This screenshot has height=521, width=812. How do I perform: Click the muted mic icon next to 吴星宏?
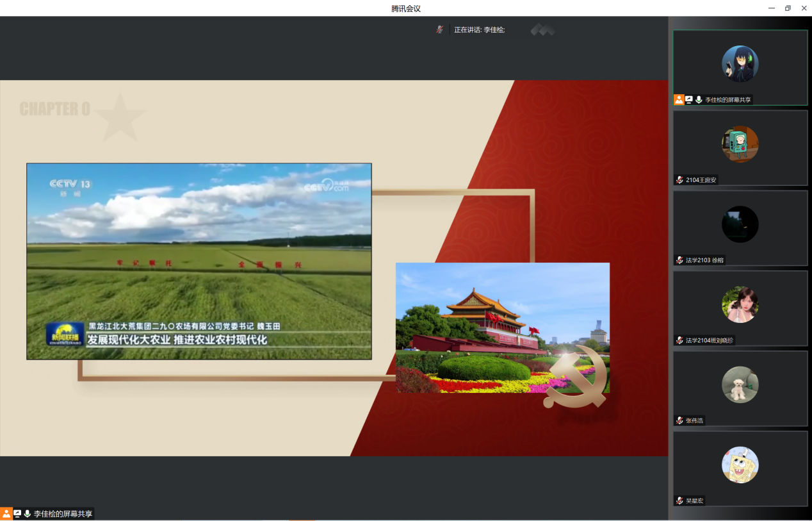pyautogui.click(x=679, y=500)
